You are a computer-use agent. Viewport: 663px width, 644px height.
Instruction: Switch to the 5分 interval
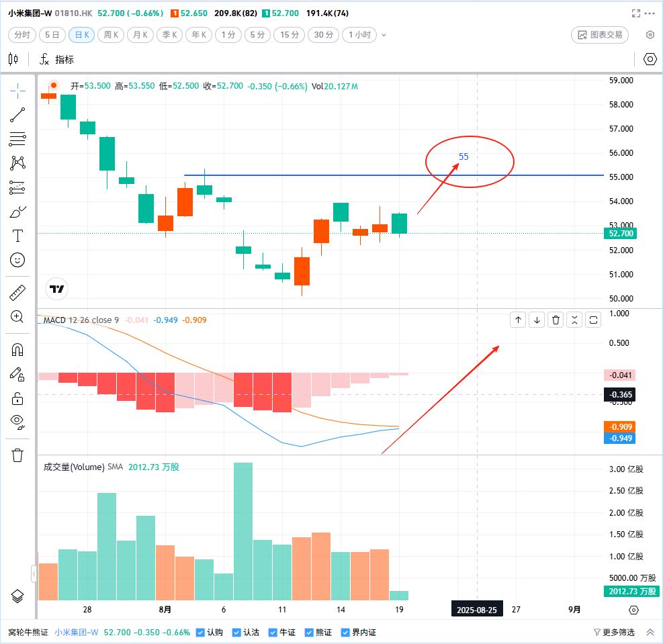pyautogui.click(x=257, y=35)
